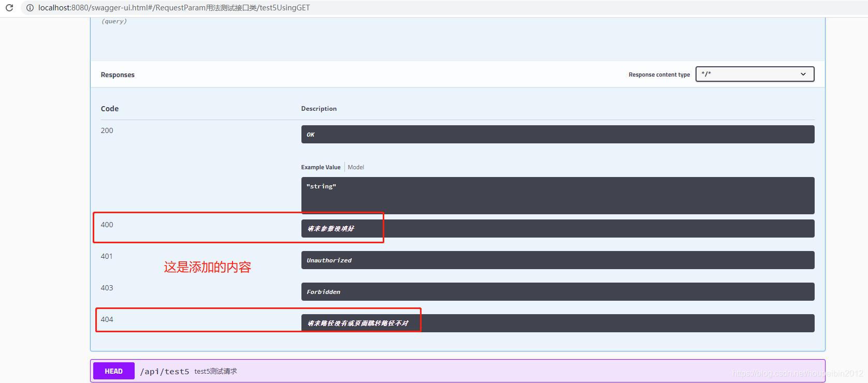The height and width of the screenshot is (383, 868).
Task: Select the 404 response code
Action: pos(107,319)
